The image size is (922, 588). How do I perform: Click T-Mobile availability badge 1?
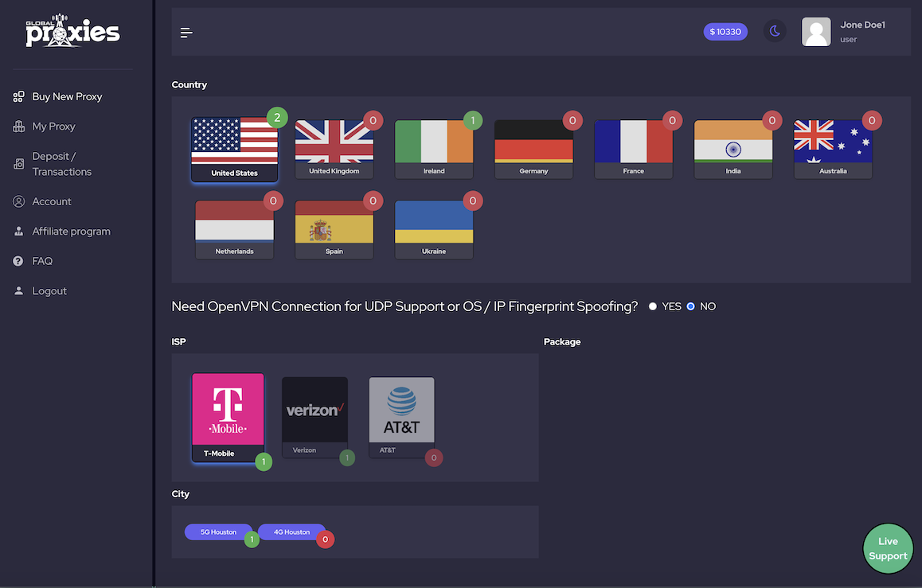(x=264, y=462)
